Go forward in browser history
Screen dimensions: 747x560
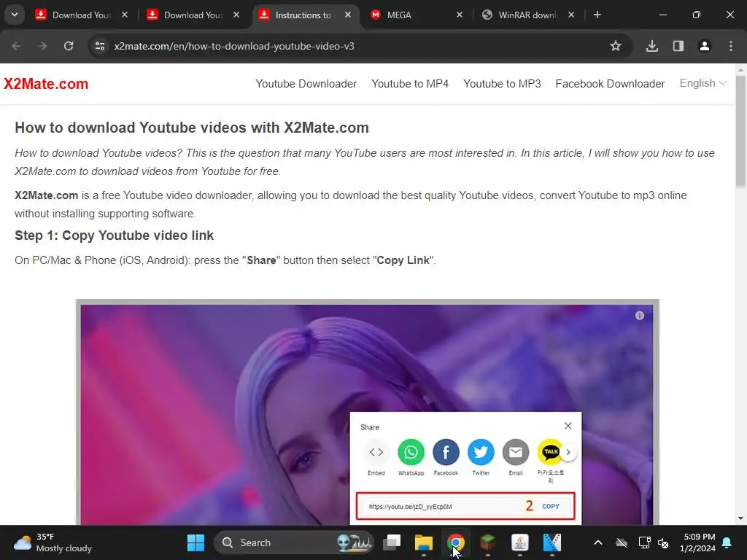(42, 46)
